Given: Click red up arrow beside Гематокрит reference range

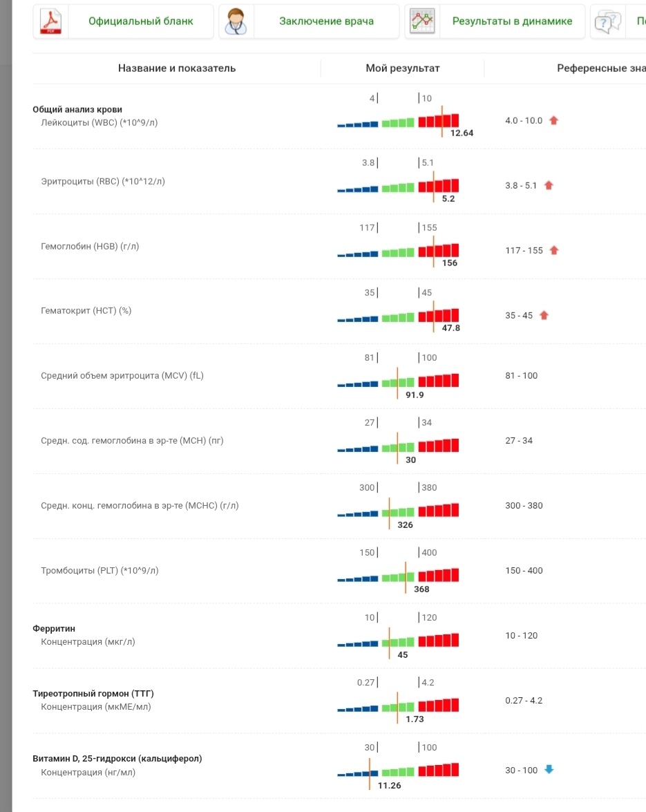Looking at the screenshot, I should pyautogui.click(x=544, y=315).
